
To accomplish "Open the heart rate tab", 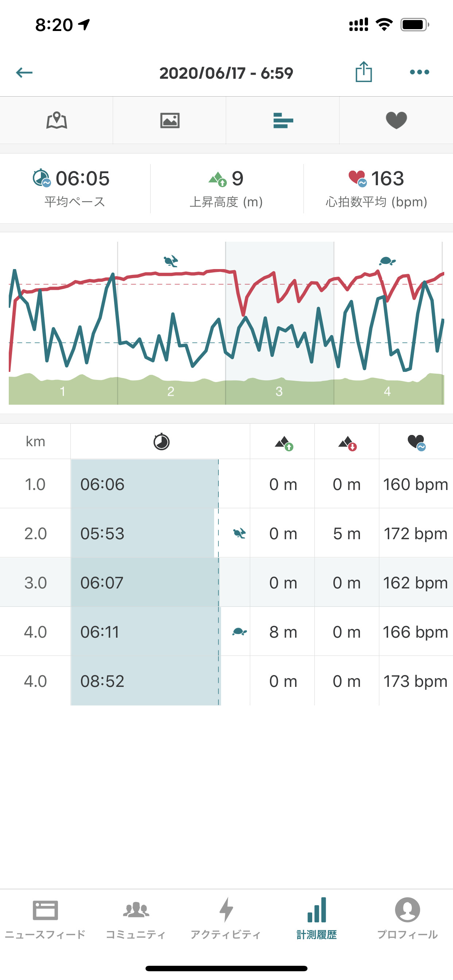I will point(396,121).
